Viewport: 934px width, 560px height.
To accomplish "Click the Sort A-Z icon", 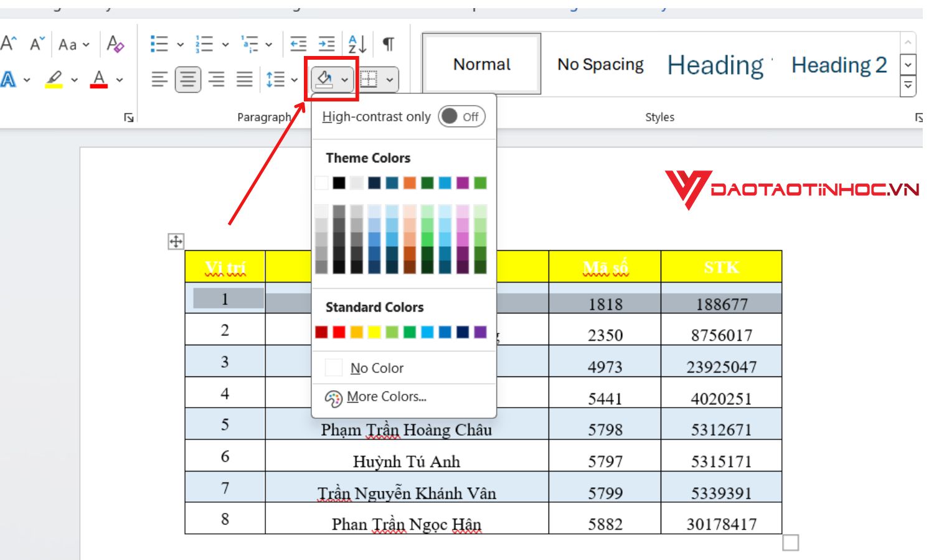I will tap(357, 44).
